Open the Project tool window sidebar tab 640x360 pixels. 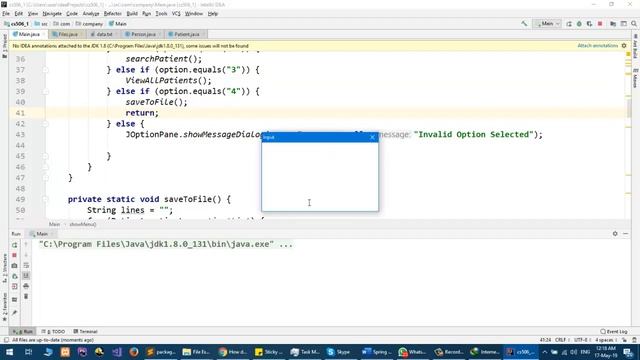tap(4, 46)
